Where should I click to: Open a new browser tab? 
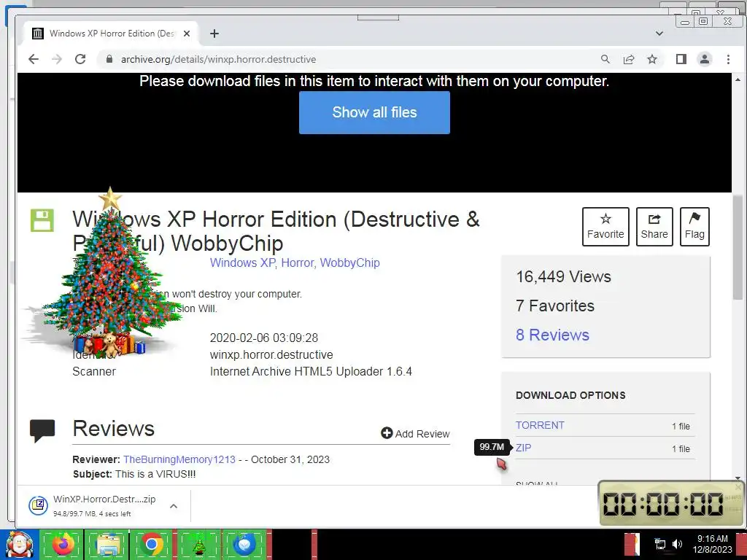pyautogui.click(x=214, y=34)
